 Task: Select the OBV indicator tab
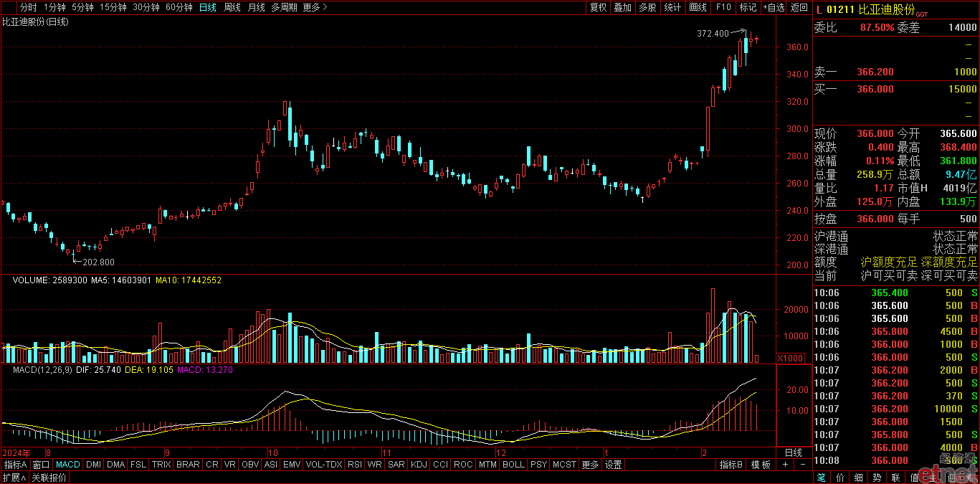250,465
